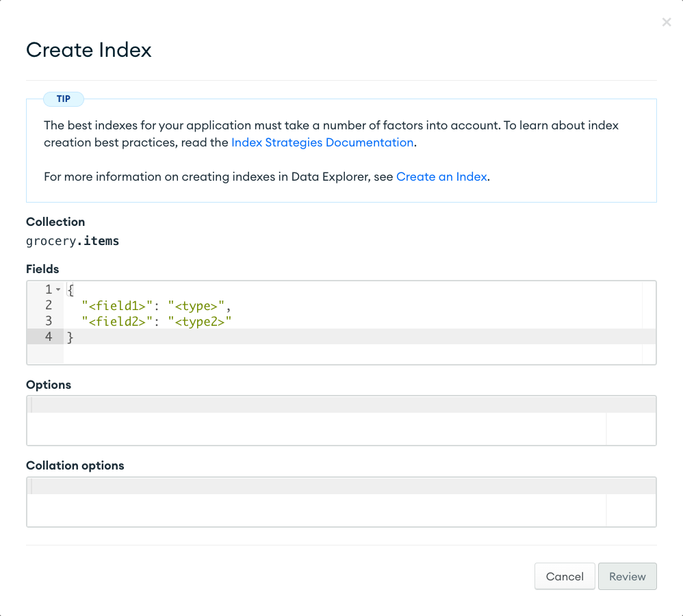The height and width of the screenshot is (616, 683).
Task: Close the Create Index dialog
Action: pos(666,23)
